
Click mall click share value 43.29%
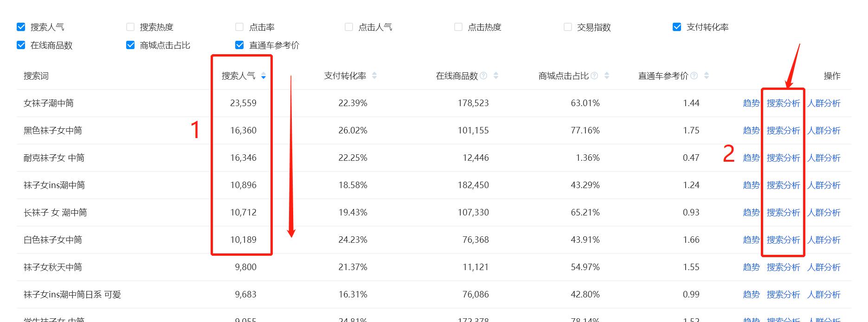[585, 185]
